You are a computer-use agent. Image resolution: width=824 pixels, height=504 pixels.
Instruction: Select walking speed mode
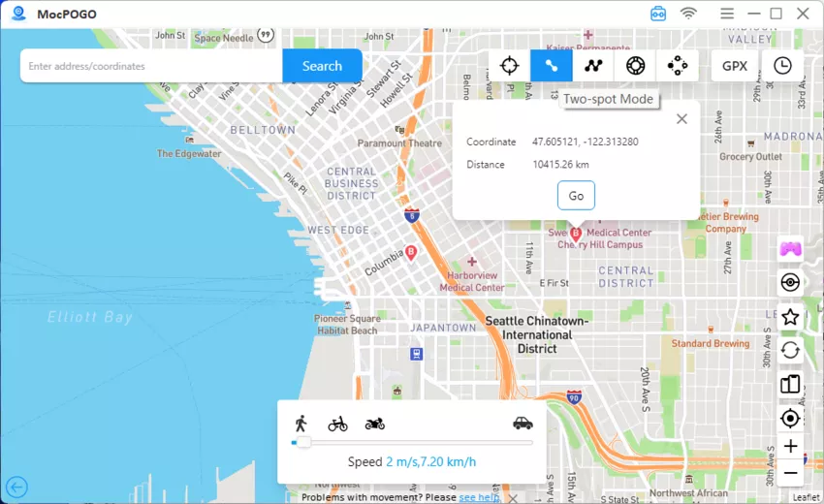click(x=301, y=424)
